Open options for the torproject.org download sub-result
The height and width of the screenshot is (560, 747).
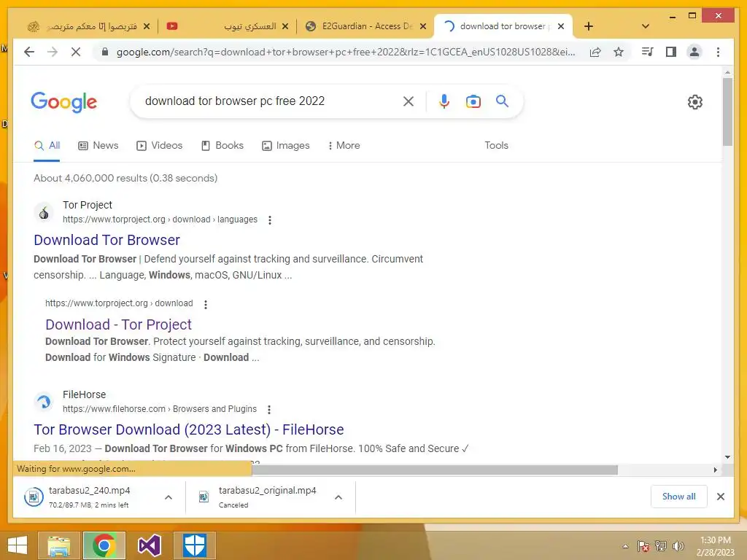tap(205, 304)
